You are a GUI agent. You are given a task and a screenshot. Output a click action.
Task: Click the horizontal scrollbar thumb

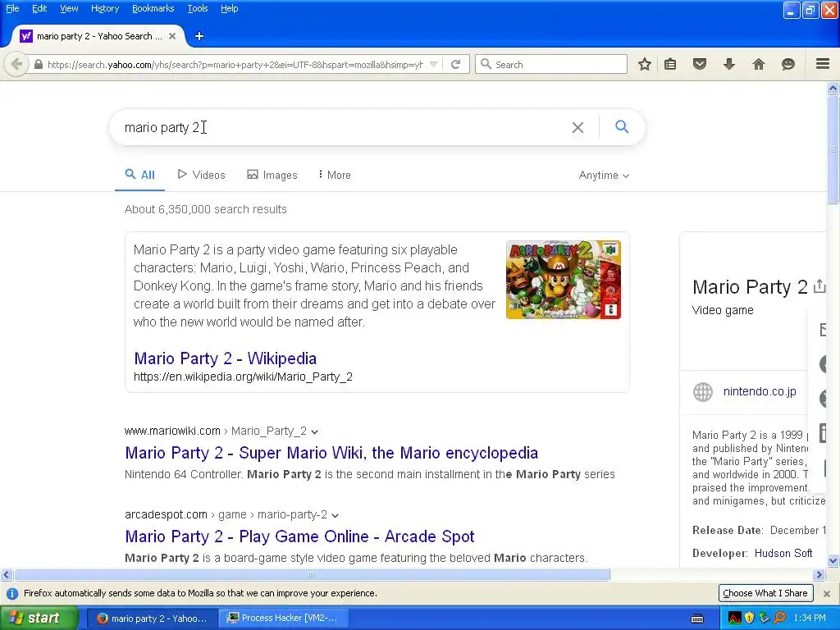[x=312, y=575]
